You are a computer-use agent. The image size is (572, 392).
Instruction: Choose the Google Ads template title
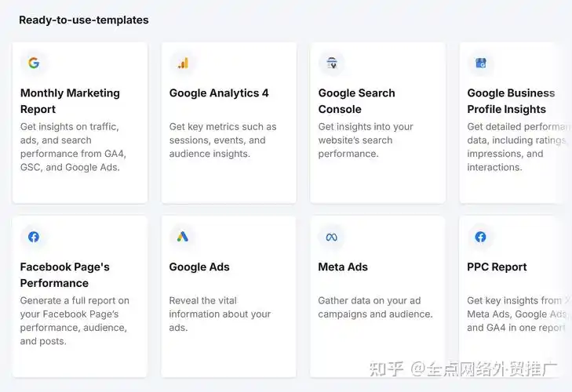coord(199,267)
